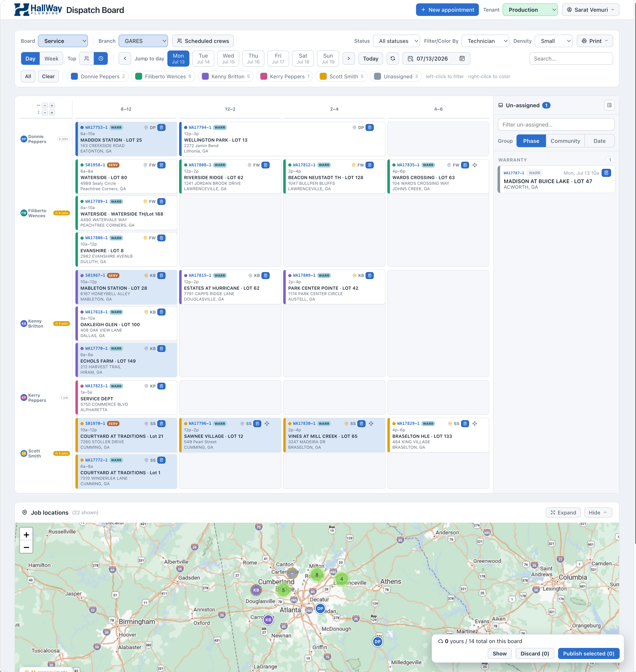Viewport: 636px width, 672px height.
Task: Filter by Filiberto Wences chip
Action: point(163,76)
